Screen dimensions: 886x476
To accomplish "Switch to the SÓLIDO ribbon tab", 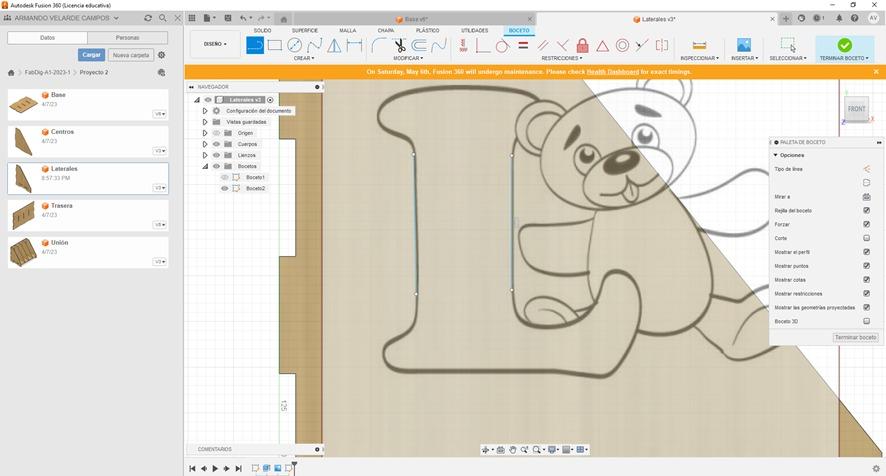I will point(262,31).
